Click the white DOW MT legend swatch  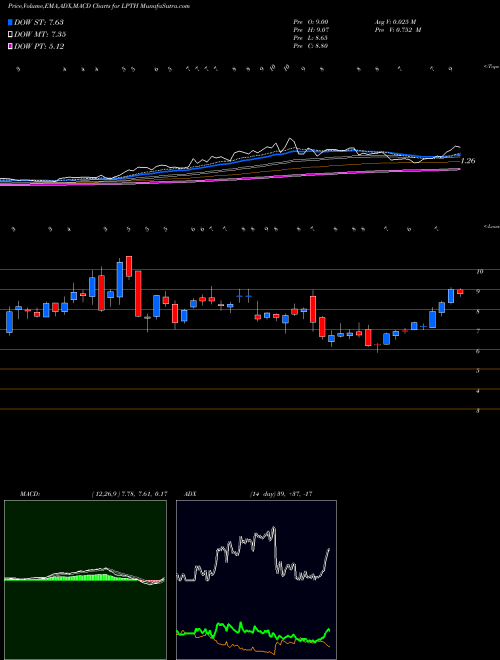point(10,35)
